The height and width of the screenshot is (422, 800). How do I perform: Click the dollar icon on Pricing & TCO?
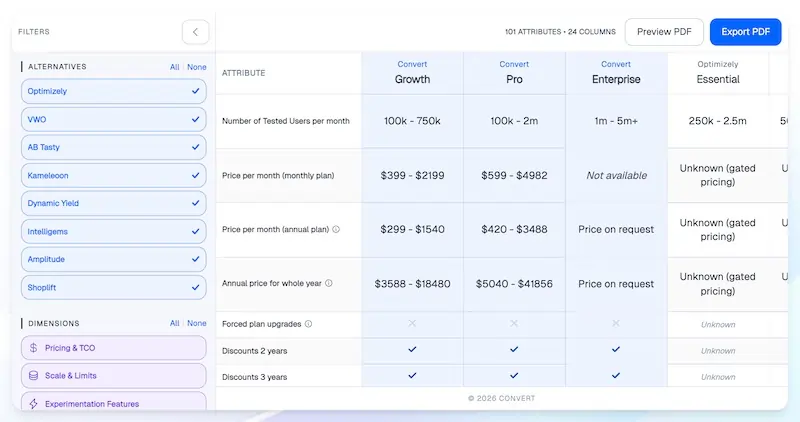click(34, 348)
